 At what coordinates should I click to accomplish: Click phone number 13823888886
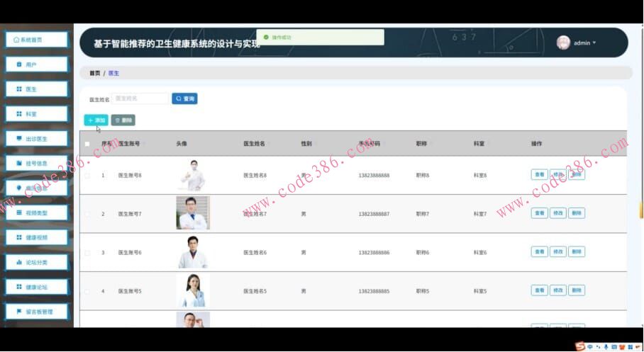coord(374,252)
